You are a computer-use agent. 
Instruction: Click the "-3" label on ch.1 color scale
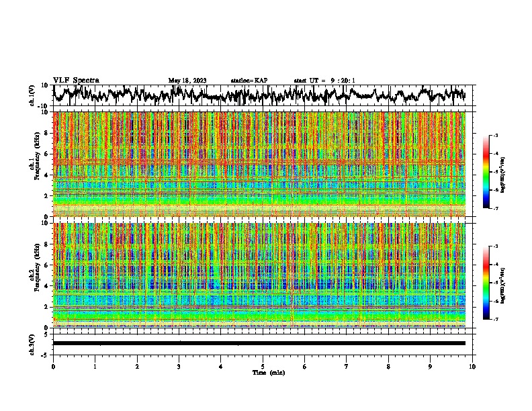[495, 135]
